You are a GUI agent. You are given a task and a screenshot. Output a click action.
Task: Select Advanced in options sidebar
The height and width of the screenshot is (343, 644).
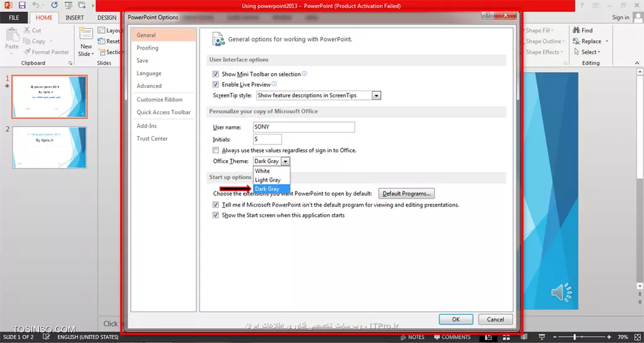pos(164,86)
